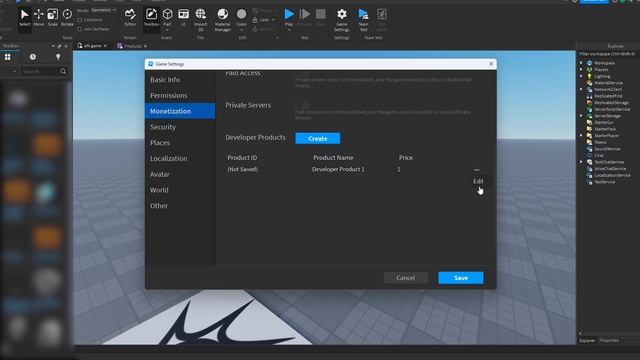Viewport: 640px width, 360px height.
Task: Toggle the Join Surfaces checkbox
Action: point(80,29)
